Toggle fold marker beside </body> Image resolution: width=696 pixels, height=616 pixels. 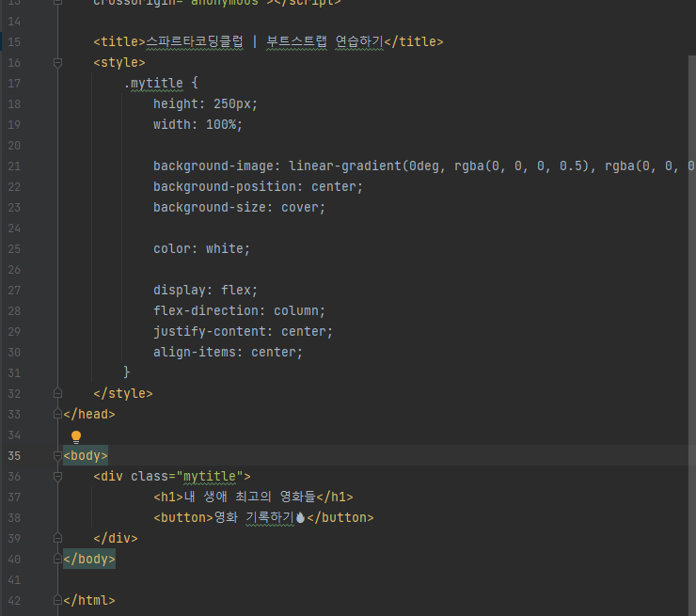[x=57, y=559]
